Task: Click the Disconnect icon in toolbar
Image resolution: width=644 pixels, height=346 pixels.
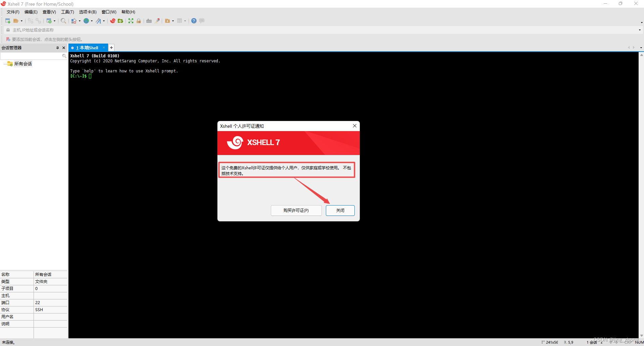Action: tap(31, 21)
